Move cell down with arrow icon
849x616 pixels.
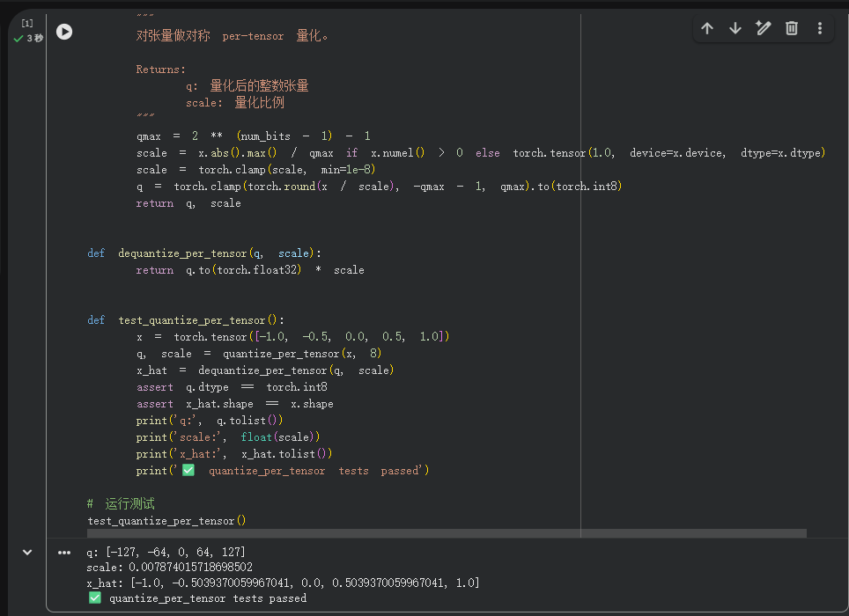pos(735,28)
